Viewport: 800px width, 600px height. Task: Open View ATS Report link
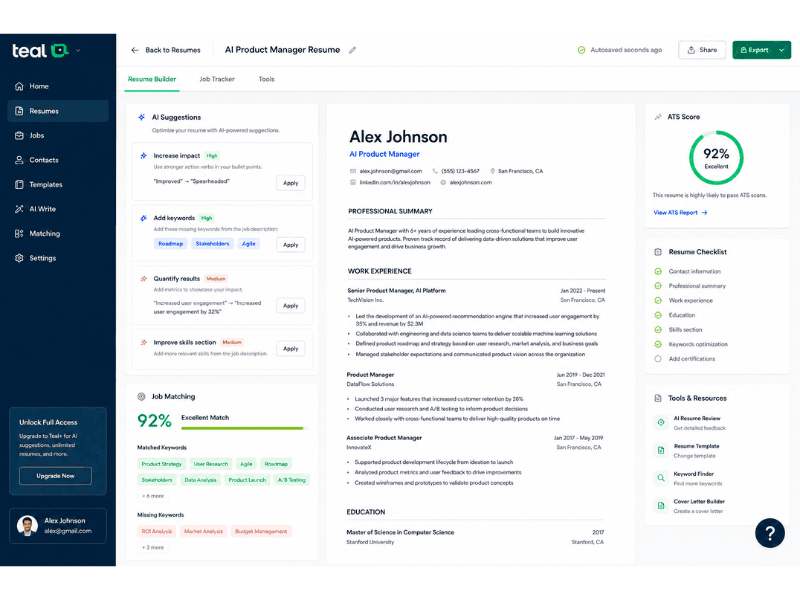point(680,212)
